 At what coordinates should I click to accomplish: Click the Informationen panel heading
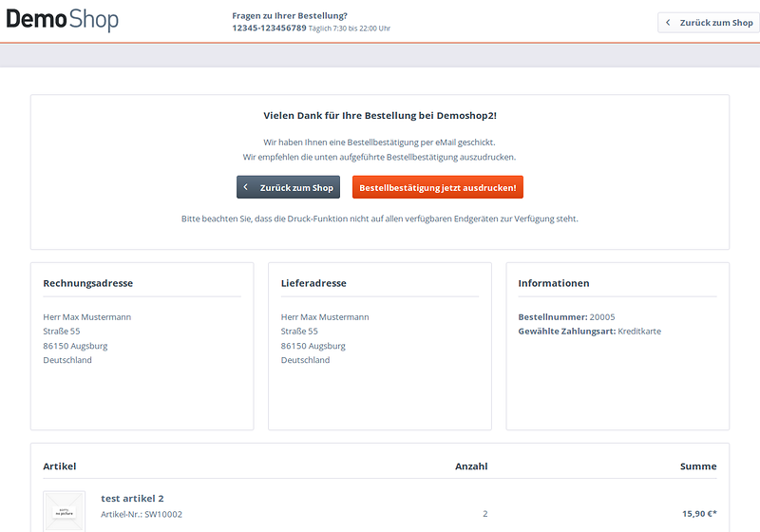[x=554, y=283]
